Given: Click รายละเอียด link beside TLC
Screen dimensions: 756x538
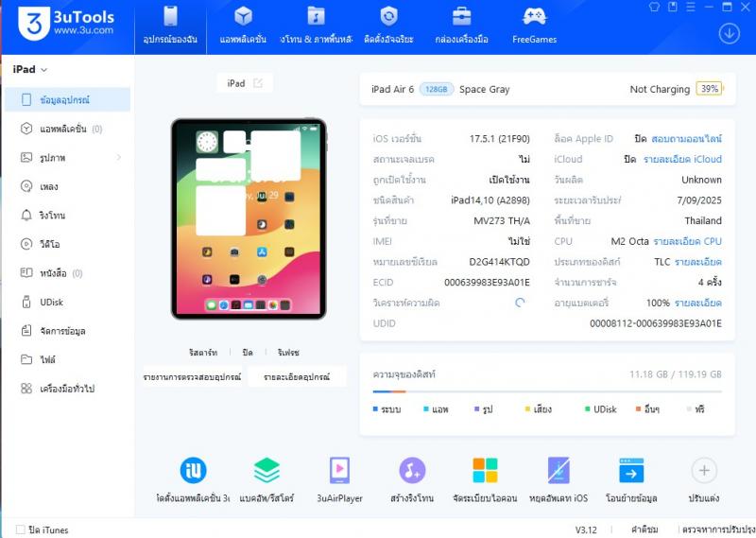Looking at the screenshot, I should click(x=698, y=262).
